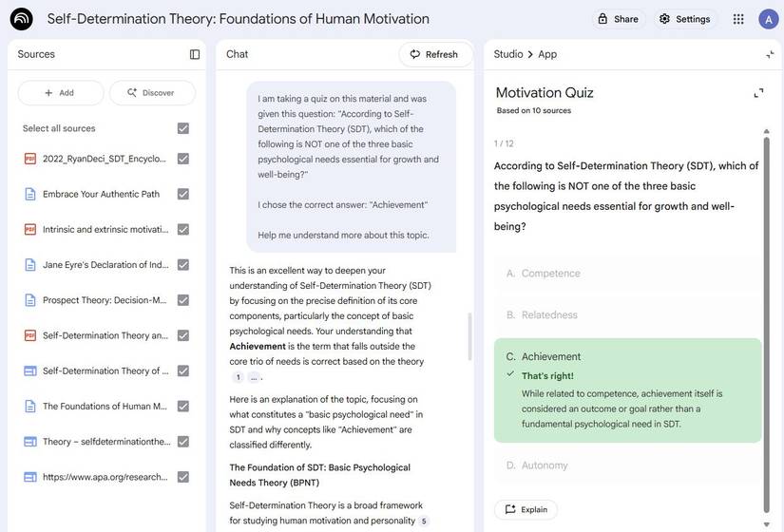Open the Google apps grid

pos(738,19)
